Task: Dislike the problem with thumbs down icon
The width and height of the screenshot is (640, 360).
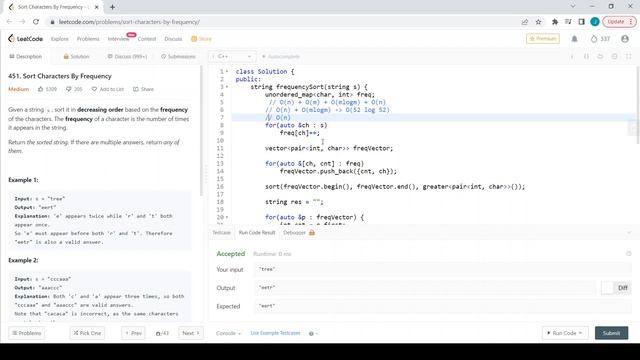Action: tap(69, 89)
